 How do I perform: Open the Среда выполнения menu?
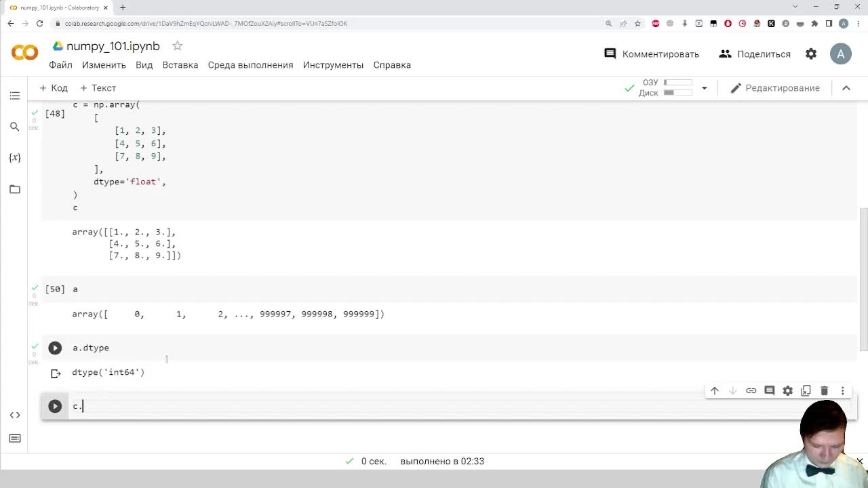(250, 65)
